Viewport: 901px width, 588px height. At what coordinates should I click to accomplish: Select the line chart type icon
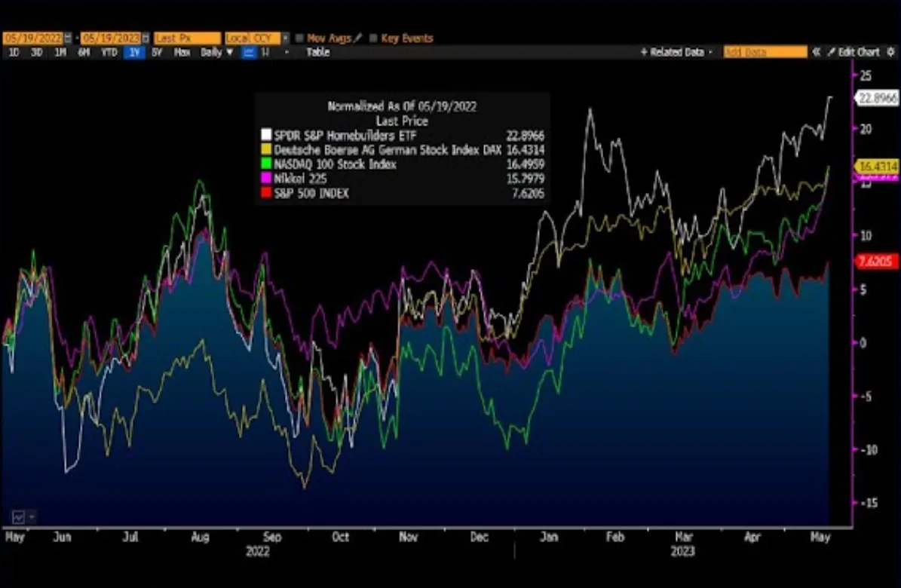click(249, 52)
